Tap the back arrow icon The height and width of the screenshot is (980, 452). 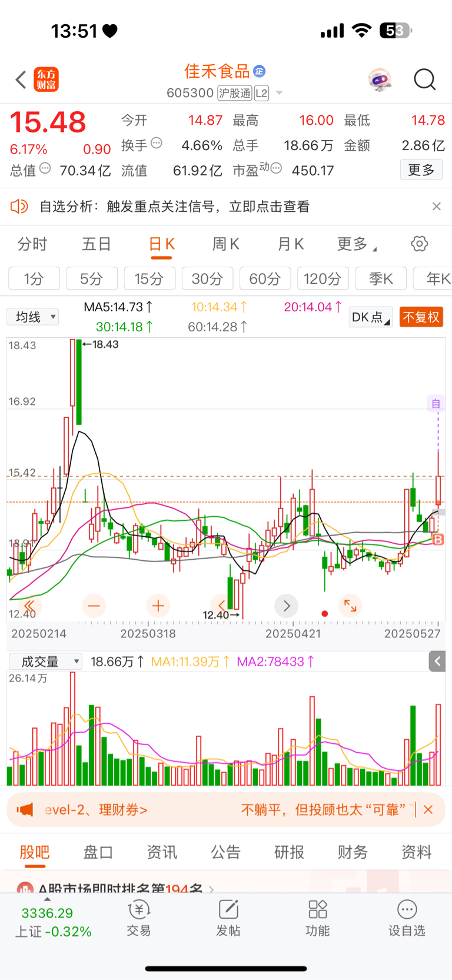tap(21, 79)
